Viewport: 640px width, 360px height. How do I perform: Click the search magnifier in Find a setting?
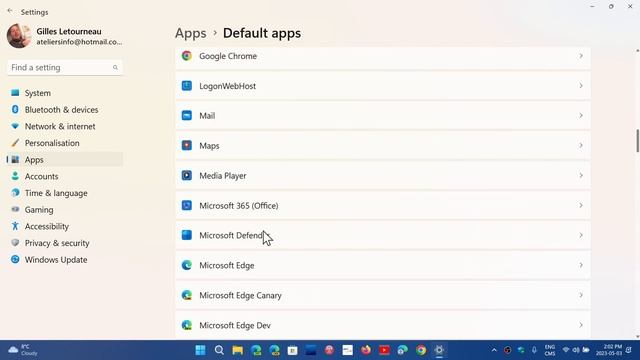tap(115, 68)
